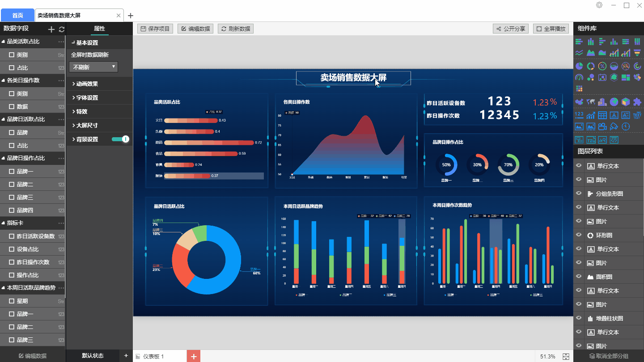
Task: Add the 123 number indicator component
Action: point(579,115)
